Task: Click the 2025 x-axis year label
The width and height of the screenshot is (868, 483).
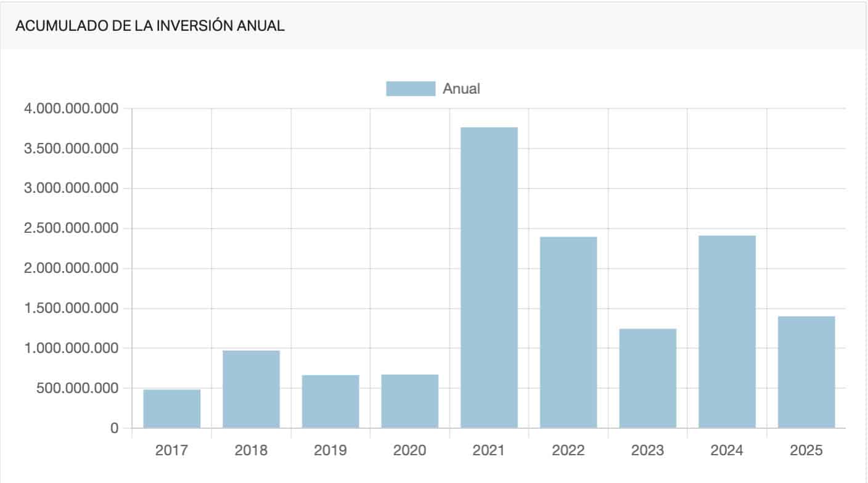Action: click(x=806, y=450)
